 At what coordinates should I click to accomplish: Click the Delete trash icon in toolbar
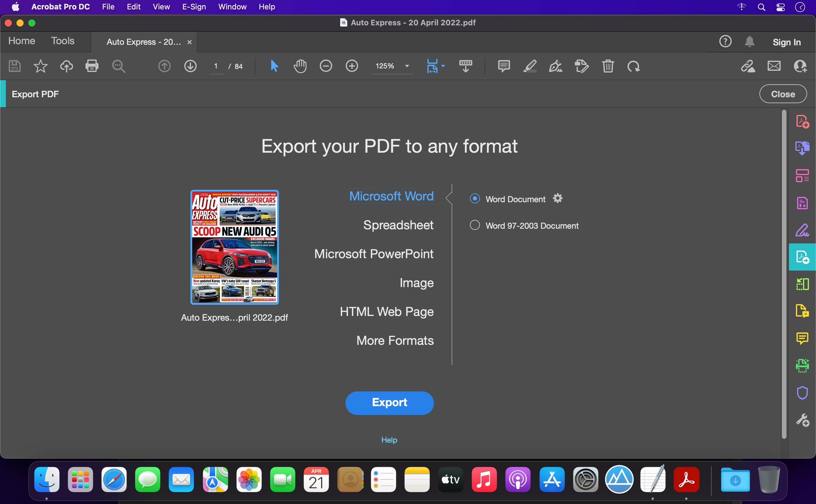point(608,66)
